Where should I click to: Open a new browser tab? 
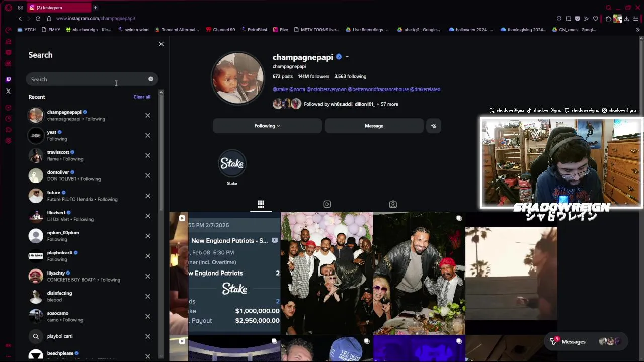(95, 8)
